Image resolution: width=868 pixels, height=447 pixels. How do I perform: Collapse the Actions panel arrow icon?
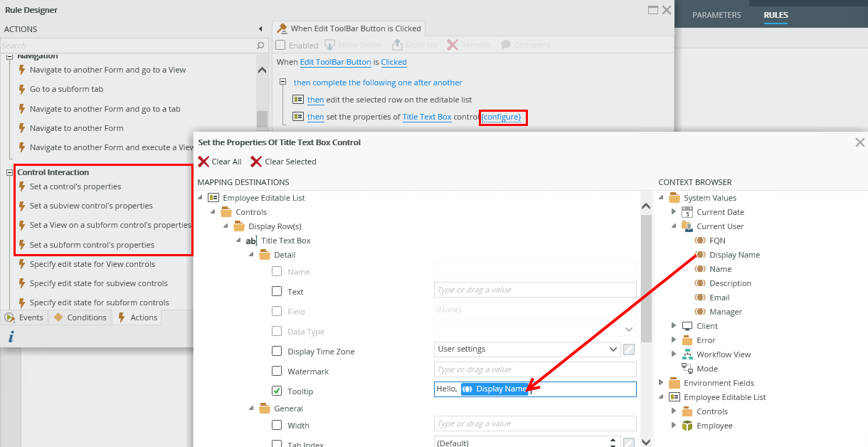coord(260,29)
